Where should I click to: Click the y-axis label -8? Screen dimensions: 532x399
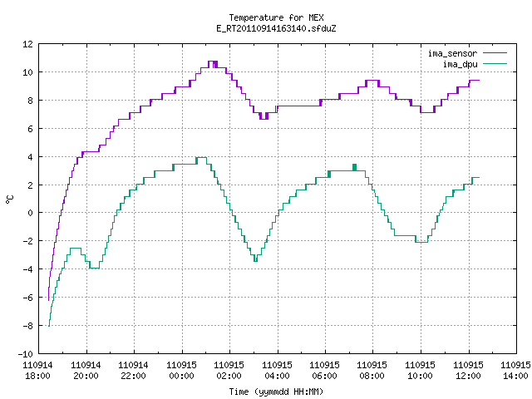pyautogui.click(x=27, y=325)
